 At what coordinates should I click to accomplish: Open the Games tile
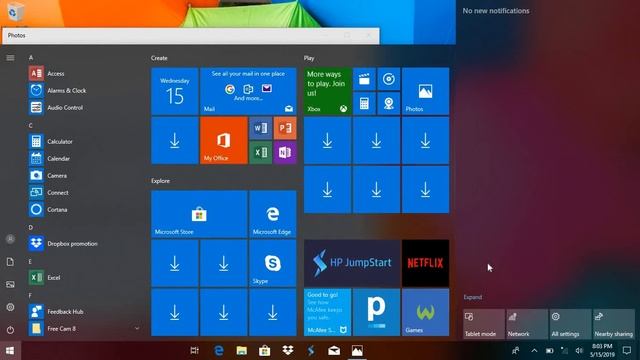point(425,312)
